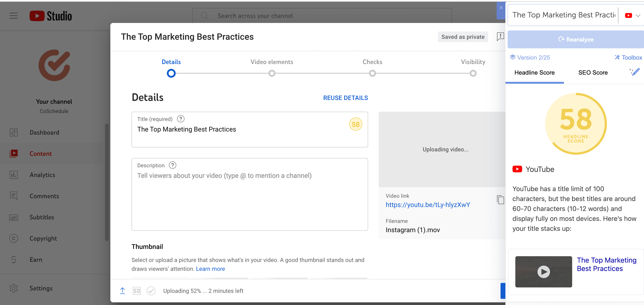
Task: Expand the YouTube platform dropdown chevron
Action: (638, 15)
